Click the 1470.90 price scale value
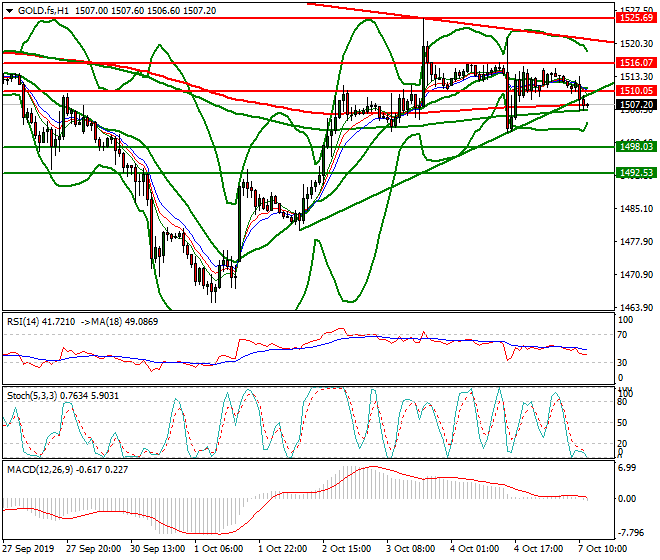The height and width of the screenshot is (560, 660). [x=636, y=275]
